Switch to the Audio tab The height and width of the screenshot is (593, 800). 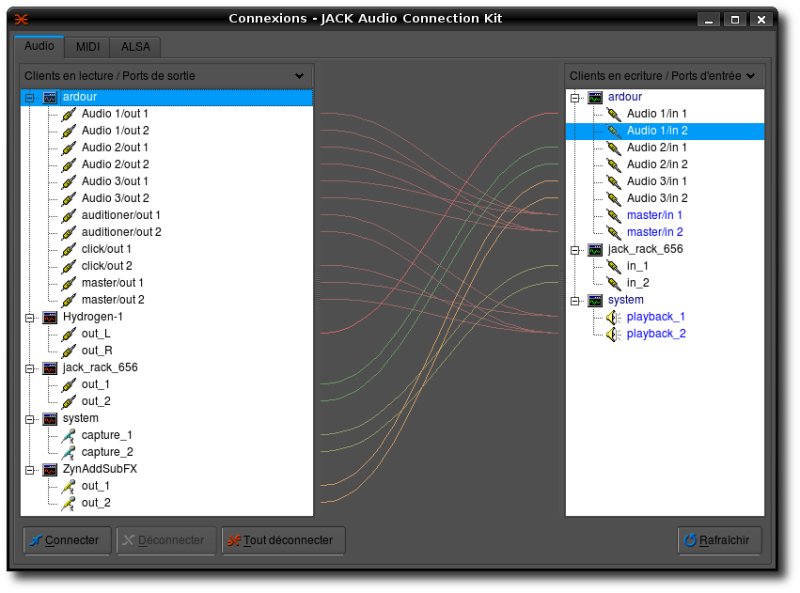pos(39,46)
